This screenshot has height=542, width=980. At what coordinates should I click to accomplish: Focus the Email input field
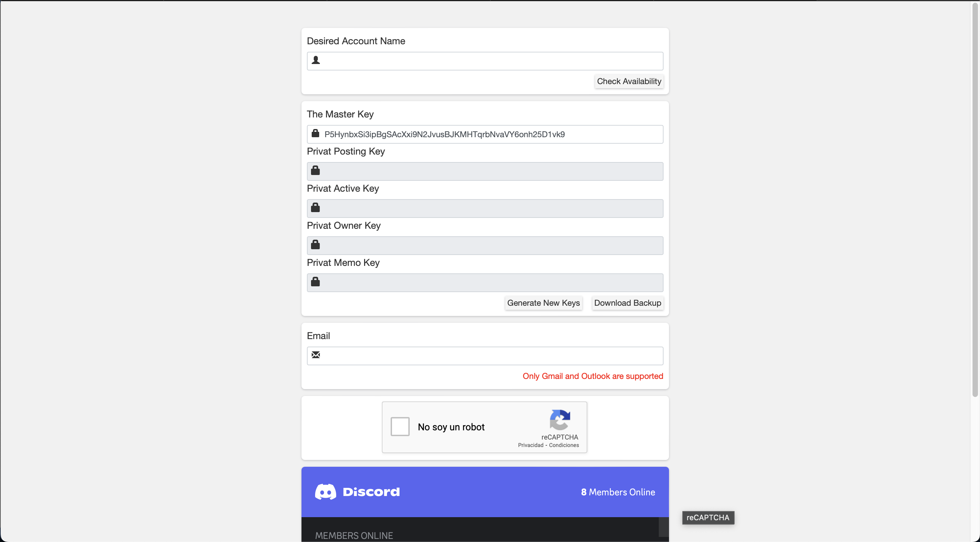pos(485,356)
